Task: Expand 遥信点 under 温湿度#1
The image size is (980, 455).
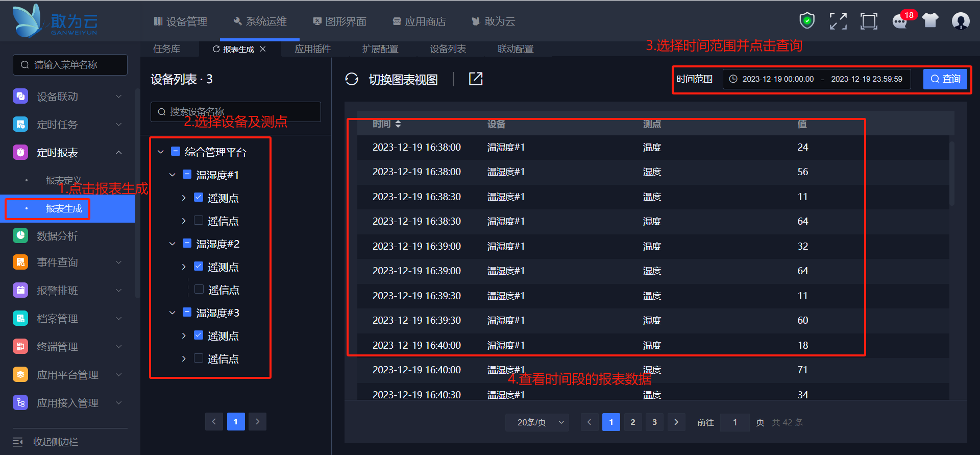Action: [184, 221]
